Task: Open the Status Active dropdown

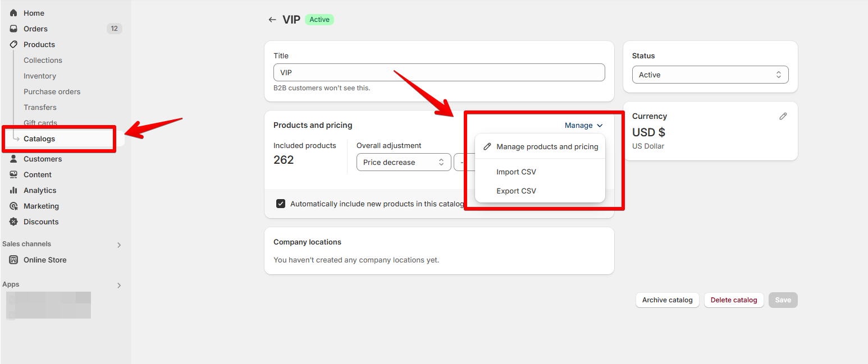Action: [x=710, y=75]
